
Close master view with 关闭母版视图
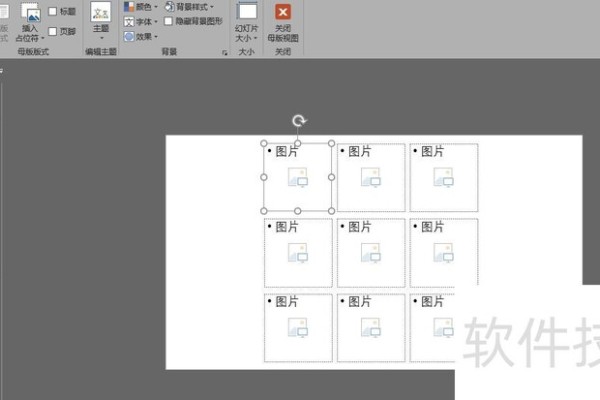coord(283,23)
